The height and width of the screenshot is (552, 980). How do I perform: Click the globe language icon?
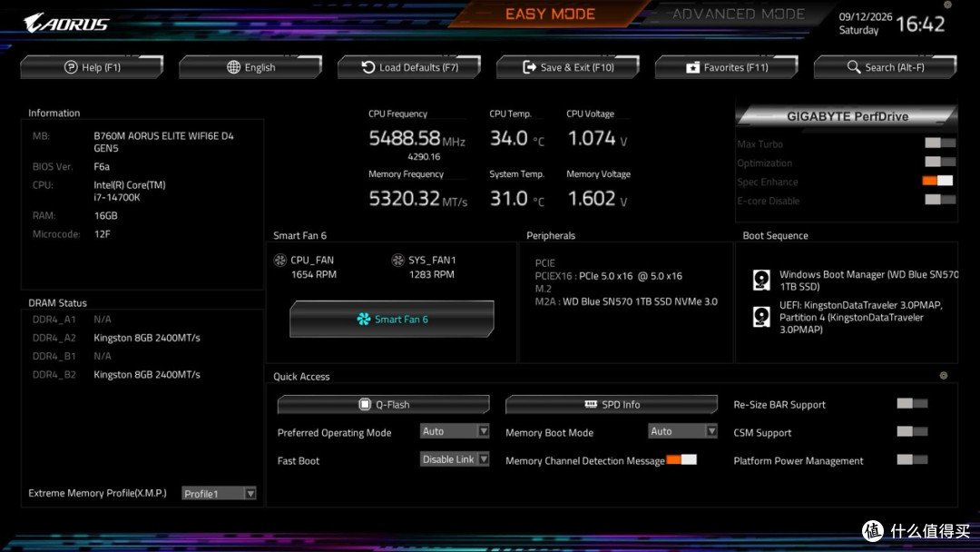coord(234,67)
